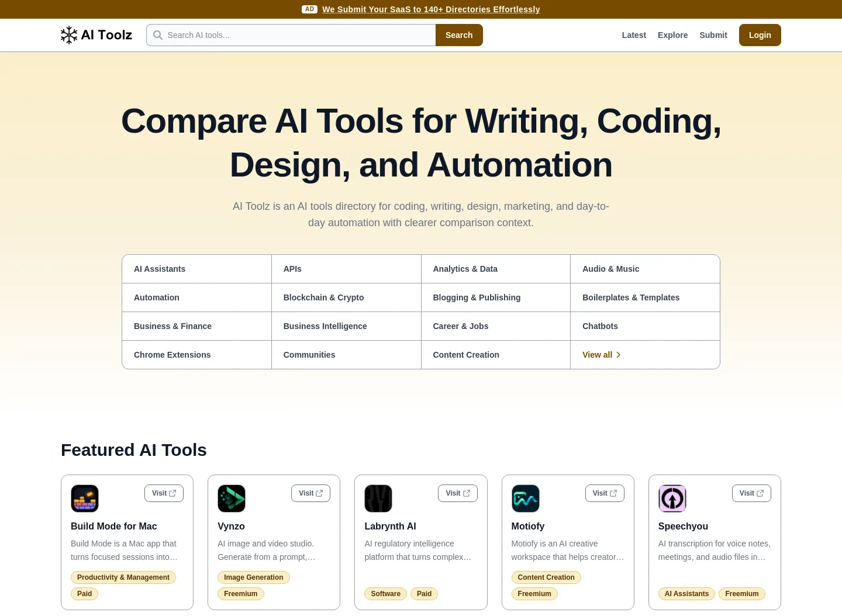Image resolution: width=842 pixels, height=616 pixels.
Task: Open the SaaS directories submission ad link
Action: click(x=431, y=9)
